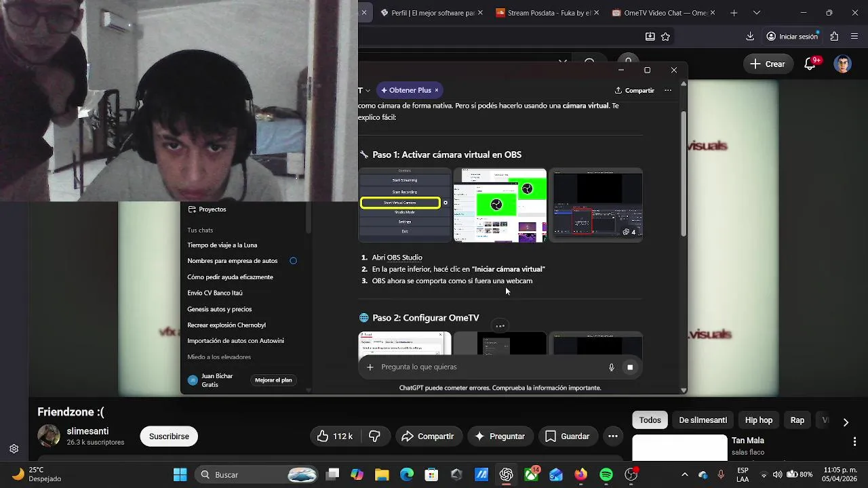This screenshot has height=488, width=868.
Task: Select the De slimesanti filter chip
Action: pyautogui.click(x=703, y=420)
